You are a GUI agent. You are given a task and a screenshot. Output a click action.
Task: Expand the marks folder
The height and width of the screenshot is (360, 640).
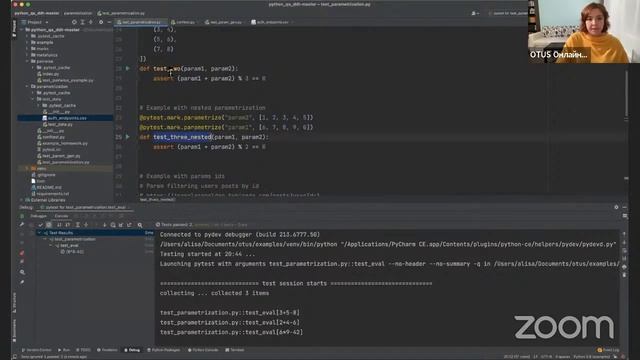click(x=27, y=49)
